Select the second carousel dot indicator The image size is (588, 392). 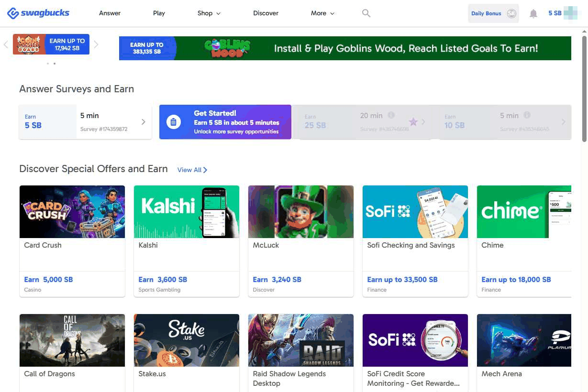(x=55, y=63)
